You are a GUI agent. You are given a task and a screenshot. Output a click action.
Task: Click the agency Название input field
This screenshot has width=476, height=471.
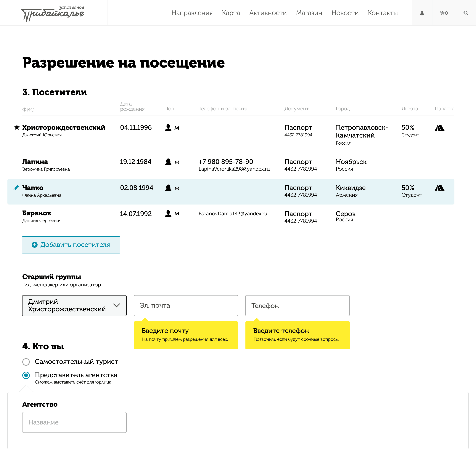[74, 422]
